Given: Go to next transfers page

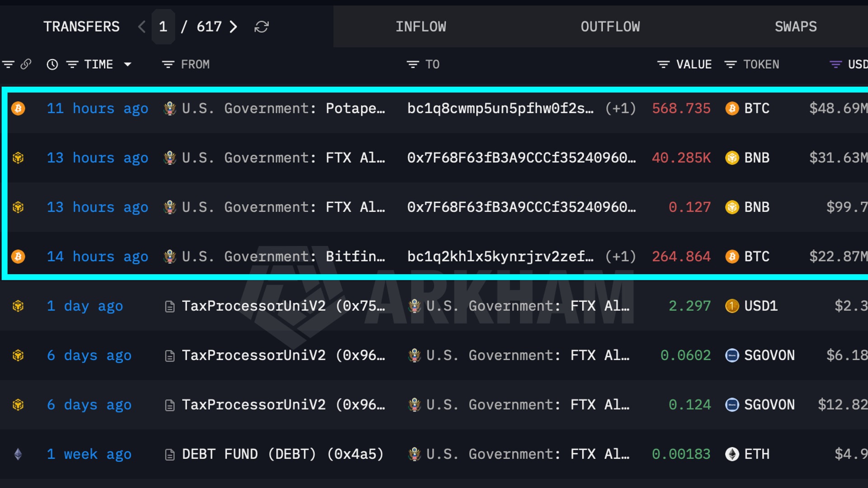Looking at the screenshot, I should tap(233, 27).
